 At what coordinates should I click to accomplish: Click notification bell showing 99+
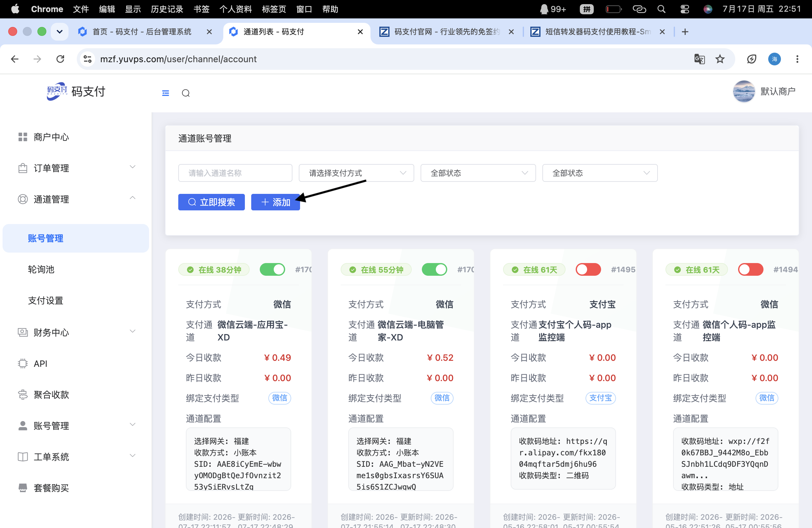coord(553,9)
